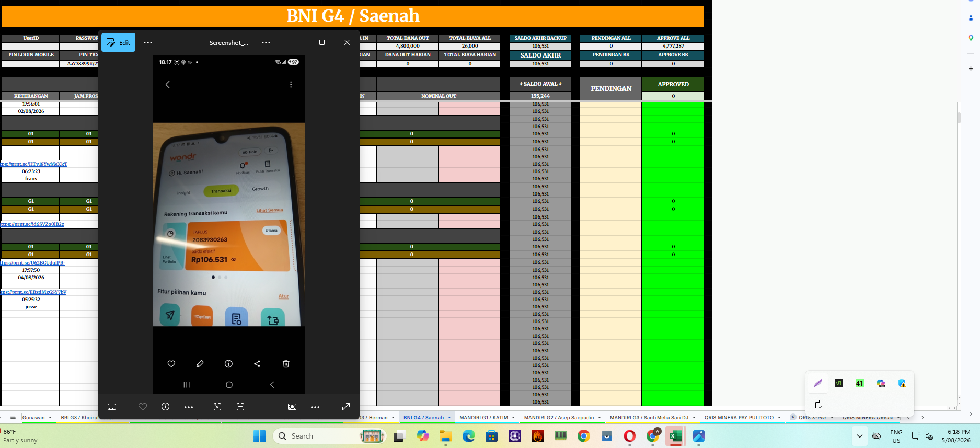Collapse the side panel with the bottom arrow
The image size is (980, 448).
[971, 413]
